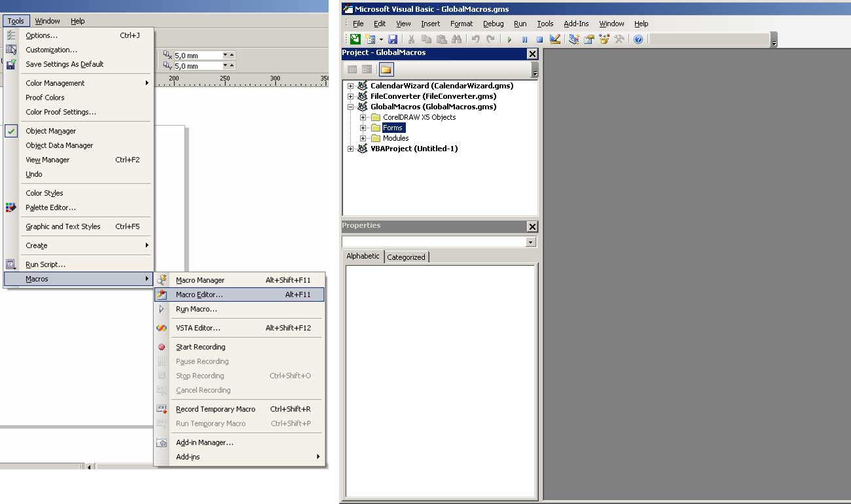
Task: Click the Paste icon in VB toolbar
Action: click(442, 39)
